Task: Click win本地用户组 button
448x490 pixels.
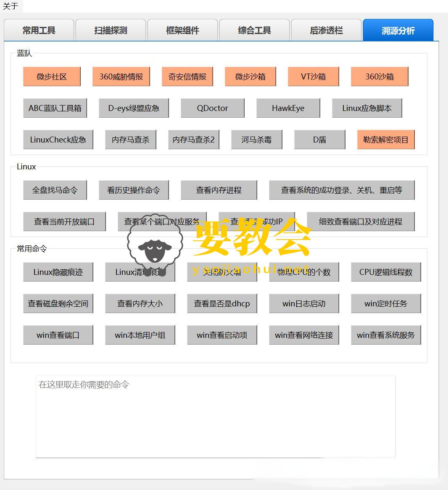Action: pyautogui.click(x=140, y=335)
